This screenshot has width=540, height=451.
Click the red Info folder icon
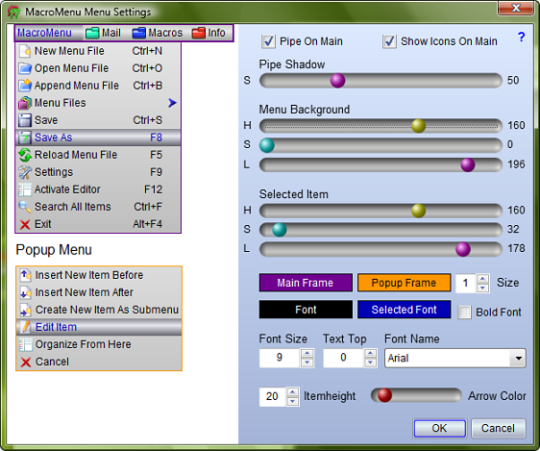pos(199,33)
